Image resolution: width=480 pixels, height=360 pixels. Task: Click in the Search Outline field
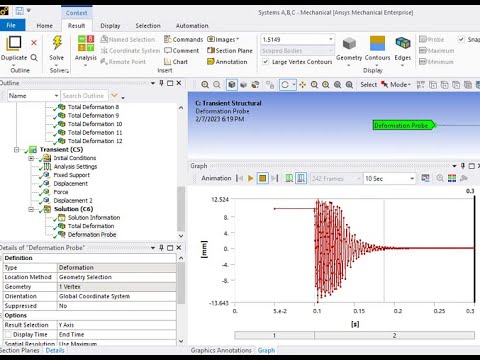84,96
